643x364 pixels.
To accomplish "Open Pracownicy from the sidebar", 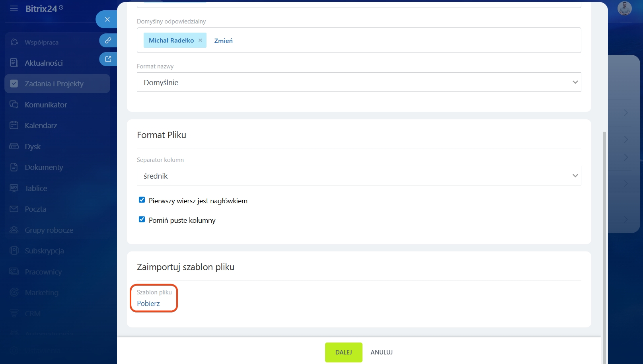I will click(x=43, y=272).
